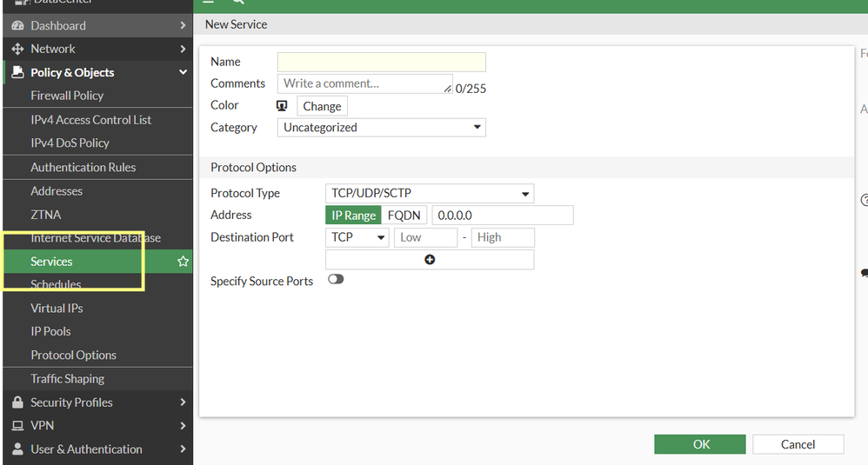Enable the Specify Source Ports toggle

coord(336,280)
